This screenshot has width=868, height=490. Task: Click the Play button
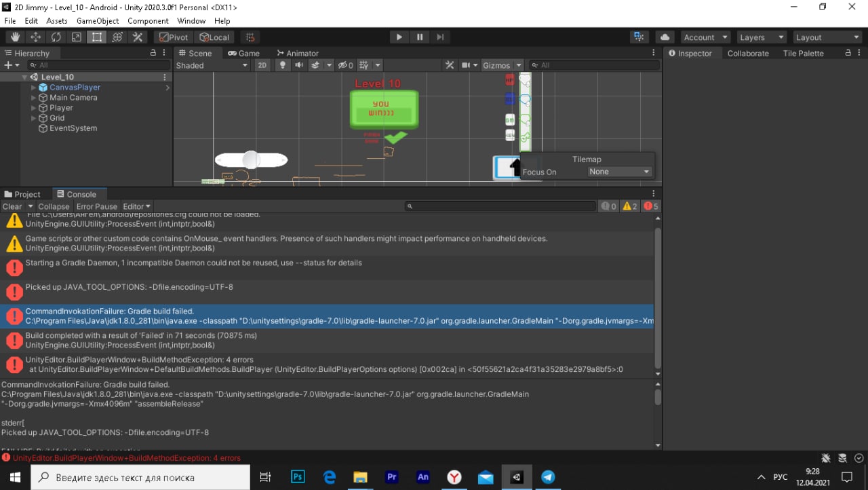tap(399, 37)
